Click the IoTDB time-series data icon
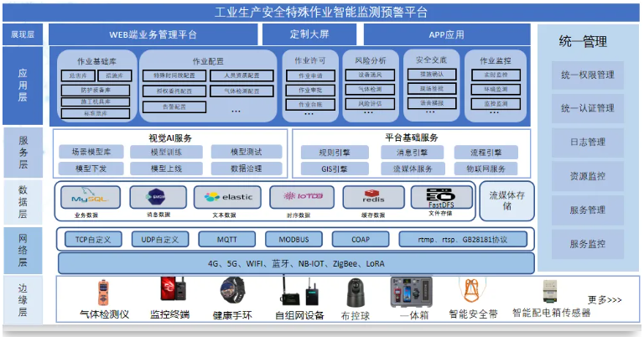644x337 pixels. click(298, 198)
